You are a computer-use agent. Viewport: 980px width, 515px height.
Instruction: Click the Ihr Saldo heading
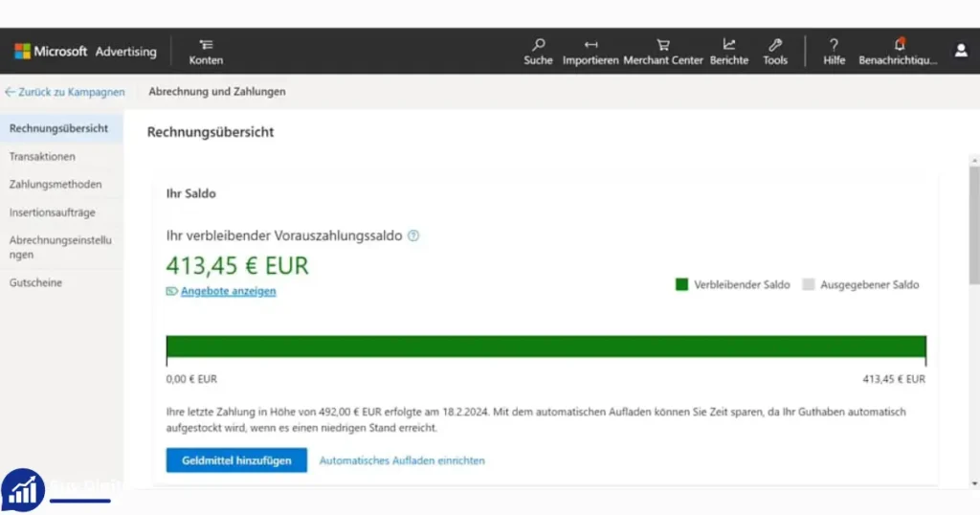[x=190, y=193]
